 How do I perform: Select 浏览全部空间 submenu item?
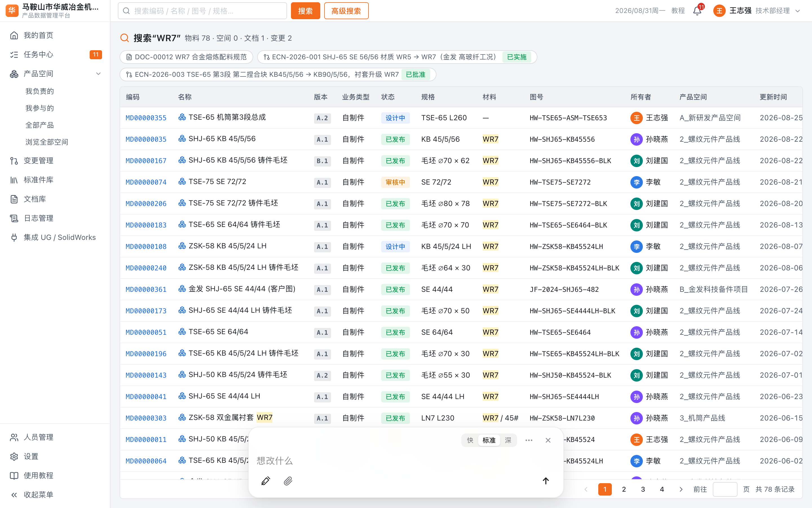(x=47, y=142)
